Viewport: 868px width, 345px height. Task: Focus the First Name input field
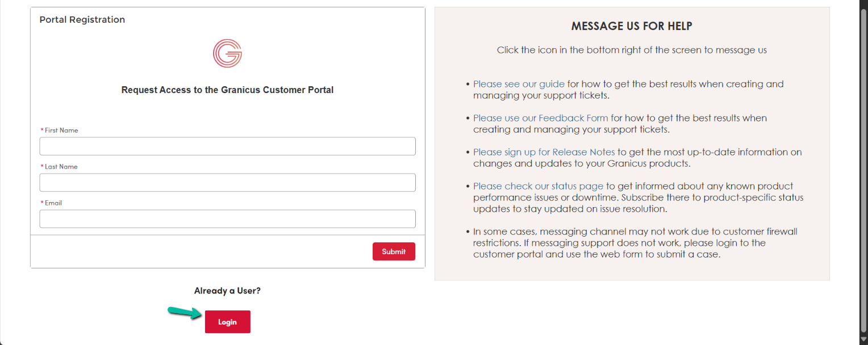(x=227, y=146)
